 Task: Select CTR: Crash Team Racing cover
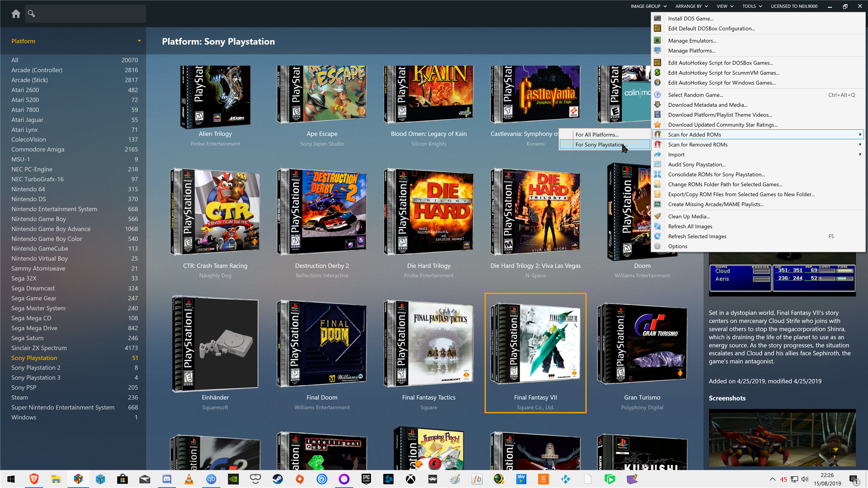[215, 212]
